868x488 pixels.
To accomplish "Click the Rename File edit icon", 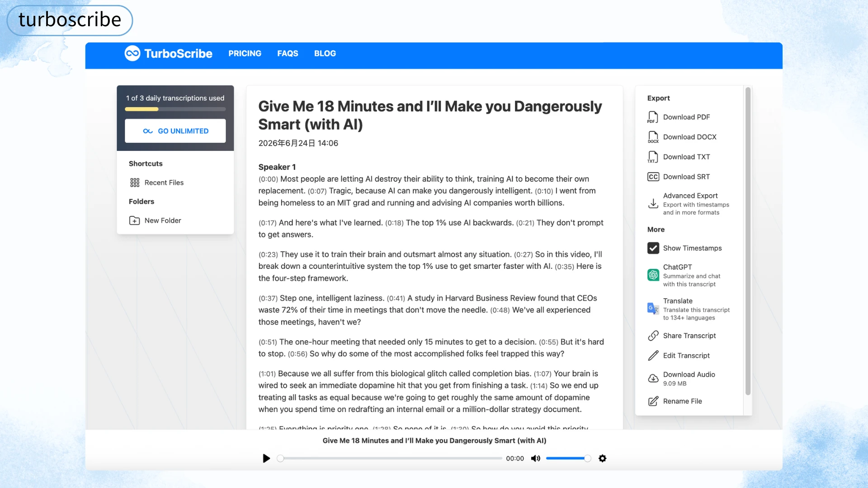I will point(653,401).
